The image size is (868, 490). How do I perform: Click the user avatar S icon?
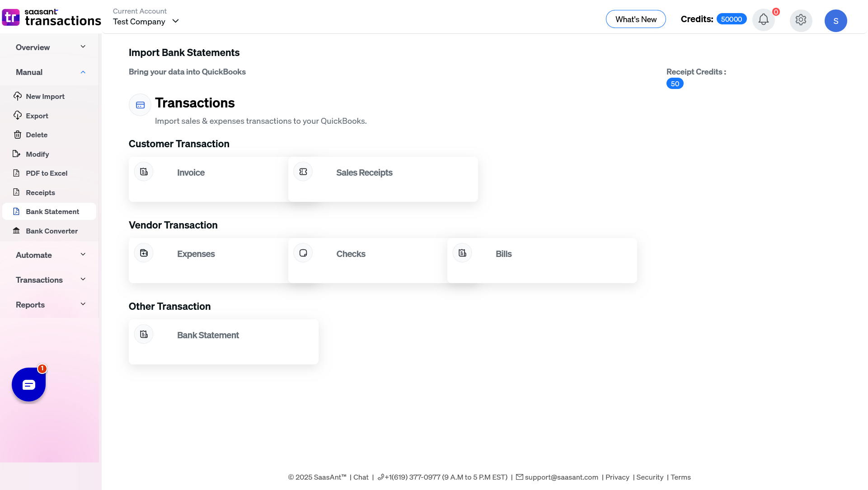point(835,21)
